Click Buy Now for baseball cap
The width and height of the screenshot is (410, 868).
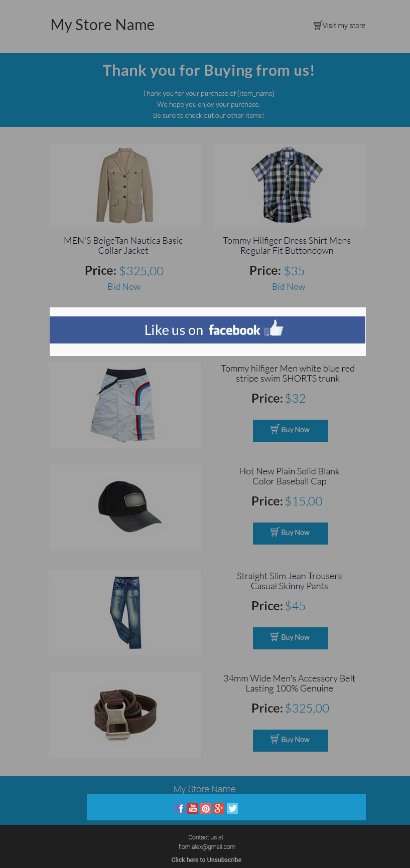(x=291, y=534)
